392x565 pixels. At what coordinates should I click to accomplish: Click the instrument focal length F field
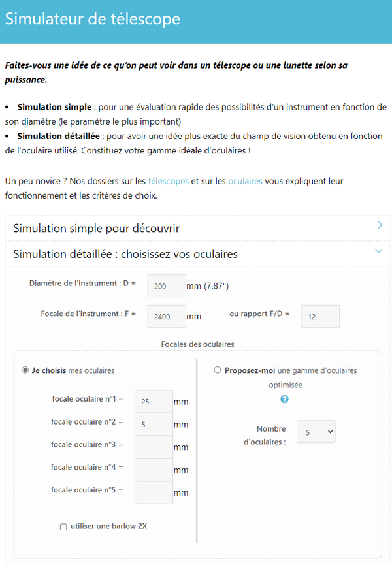click(167, 316)
